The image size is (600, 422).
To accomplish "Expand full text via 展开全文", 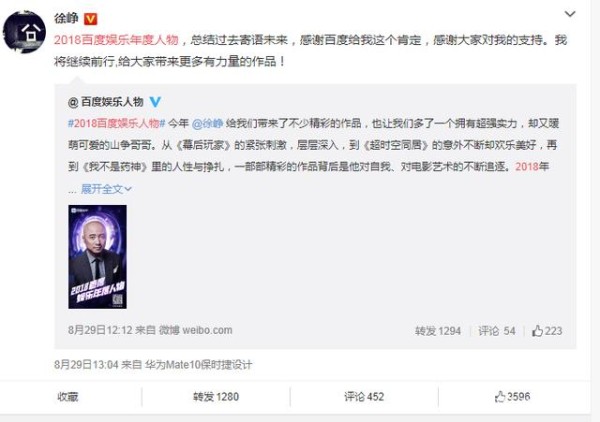I will point(106,189).
